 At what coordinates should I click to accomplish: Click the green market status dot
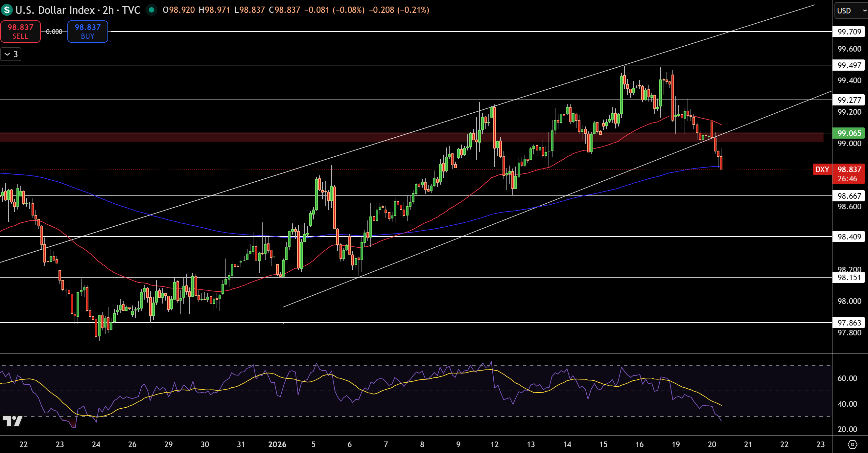152,10
